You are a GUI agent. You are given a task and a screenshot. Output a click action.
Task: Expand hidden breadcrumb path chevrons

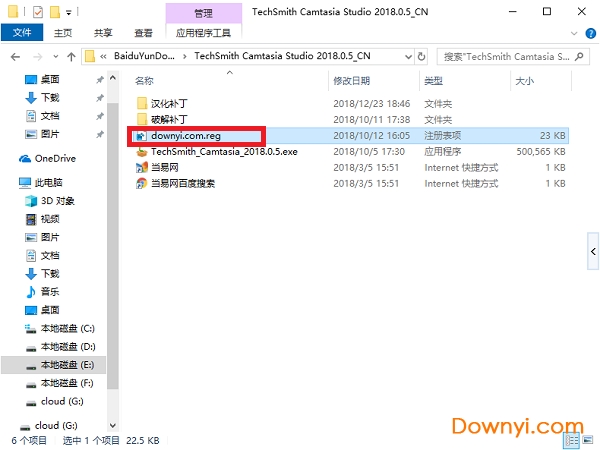103,57
